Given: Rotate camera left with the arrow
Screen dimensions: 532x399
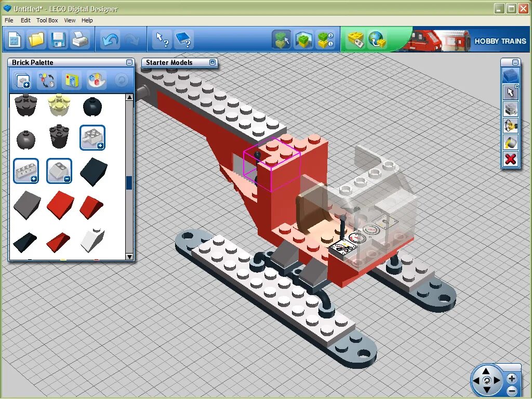Looking at the screenshot, I should (x=476, y=381).
